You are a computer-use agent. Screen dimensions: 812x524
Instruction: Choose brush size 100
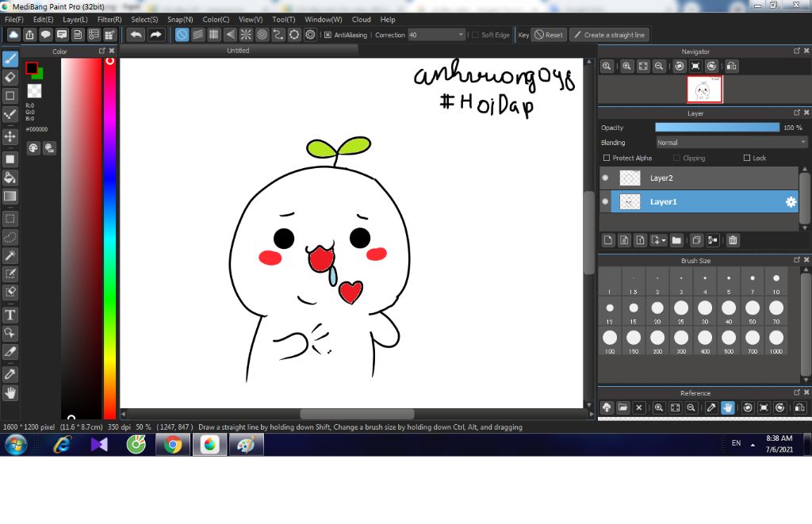click(610, 341)
